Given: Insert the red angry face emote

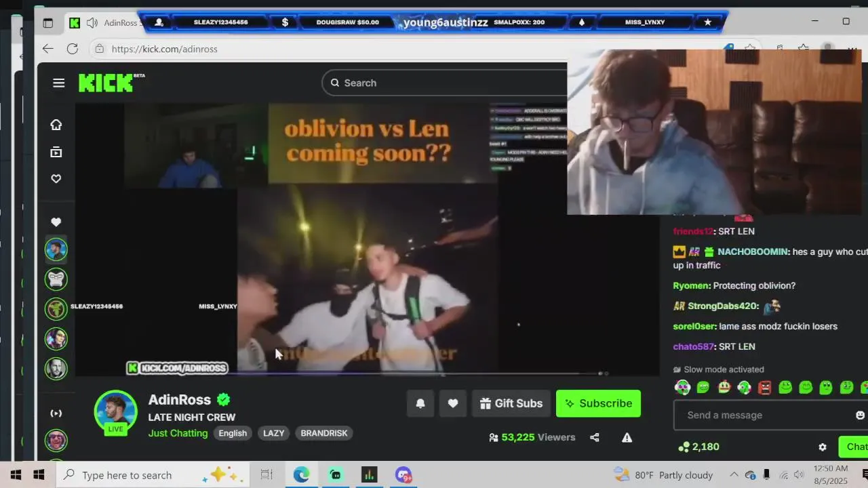Looking at the screenshot, I should point(765,388).
